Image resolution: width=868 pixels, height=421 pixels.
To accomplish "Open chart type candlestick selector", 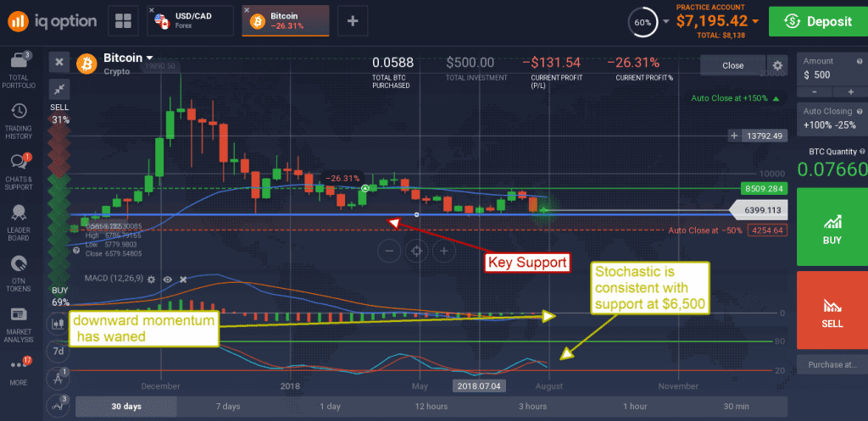I will [58, 324].
